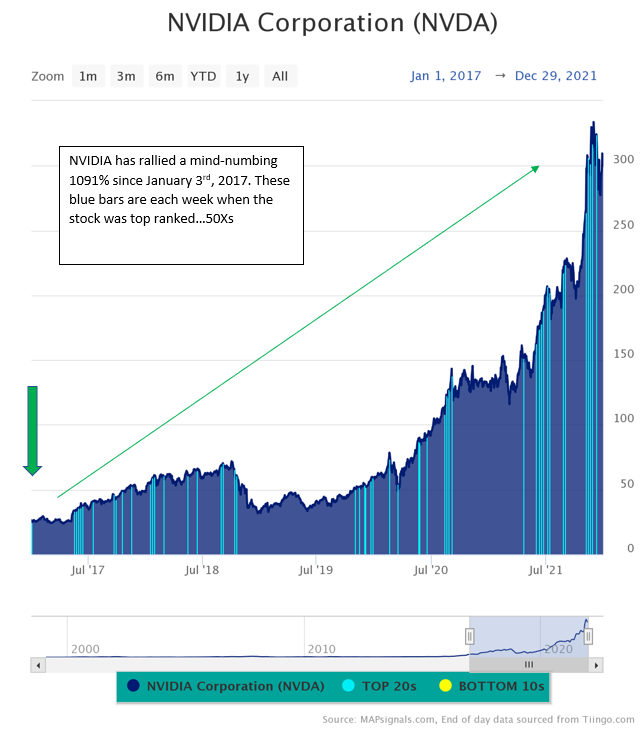Screen dimensions: 642x731
Task: Click the navigator scrollbar right arrow
Action: pos(596,665)
